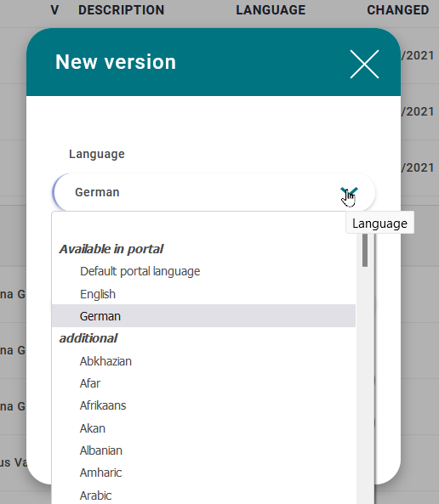The image size is (439, 504).
Task: Click the German language combo box
Action: (214, 192)
